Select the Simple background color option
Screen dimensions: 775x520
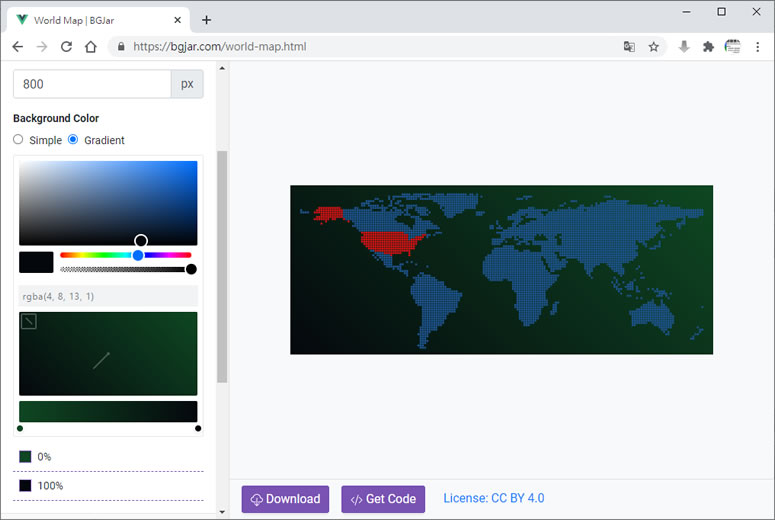tap(18, 139)
